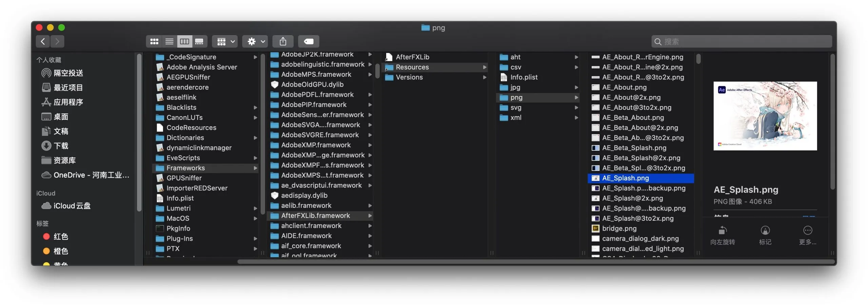The image size is (868, 307).
Task: Filter by the red tag (红色)
Action: click(x=56, y=237)
